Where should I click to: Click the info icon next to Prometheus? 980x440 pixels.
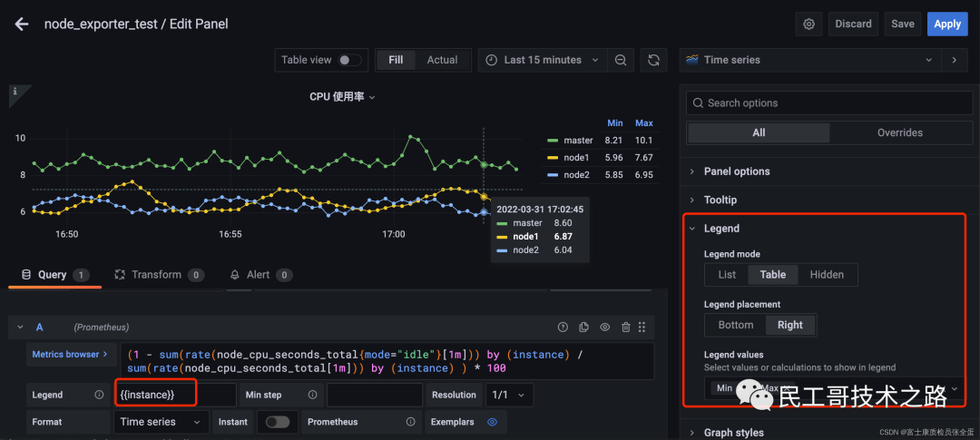(411, 422)
